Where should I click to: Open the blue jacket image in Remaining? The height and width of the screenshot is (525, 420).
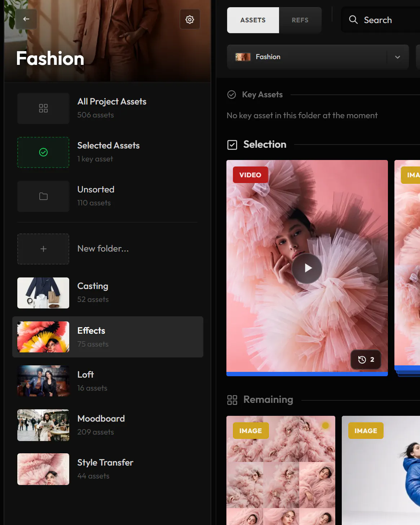click(x=381, y=470)
